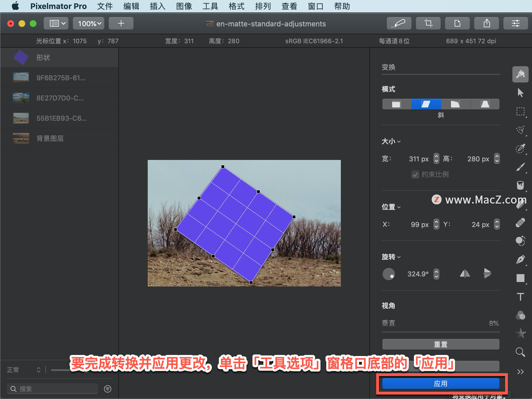Open the 编辑 menu
This screenshot has height=399, width=532.
coord(131,6)
